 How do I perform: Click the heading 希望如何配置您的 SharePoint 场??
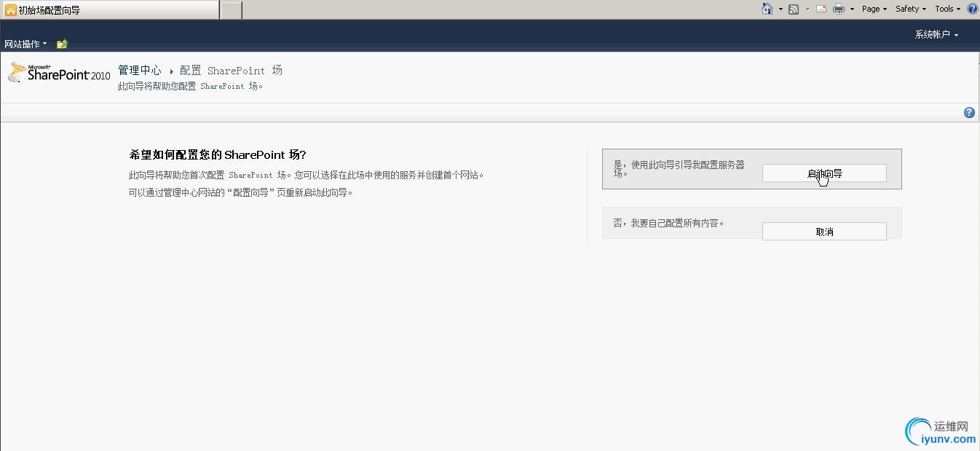pos(218,154)
